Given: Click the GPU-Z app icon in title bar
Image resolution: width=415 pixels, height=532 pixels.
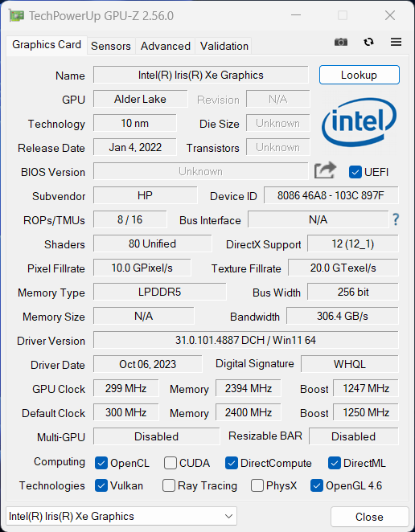Looking at the screenshot, I should click(16, 16).
